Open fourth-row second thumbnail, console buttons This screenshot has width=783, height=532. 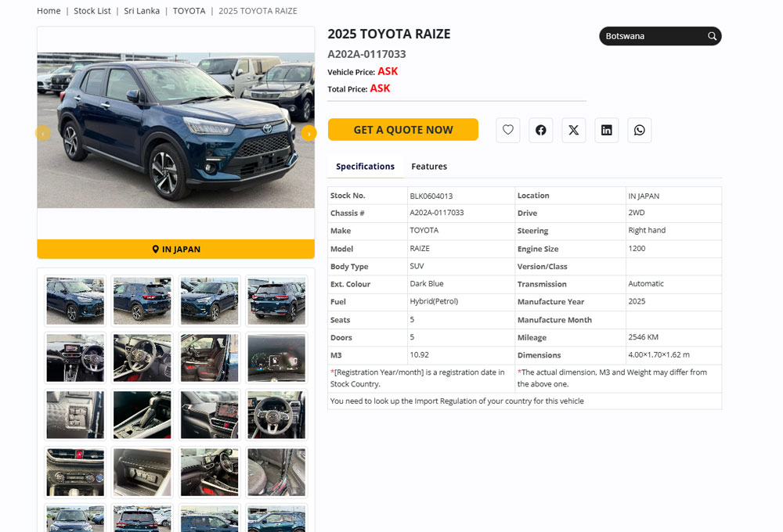tap(143, 472)
